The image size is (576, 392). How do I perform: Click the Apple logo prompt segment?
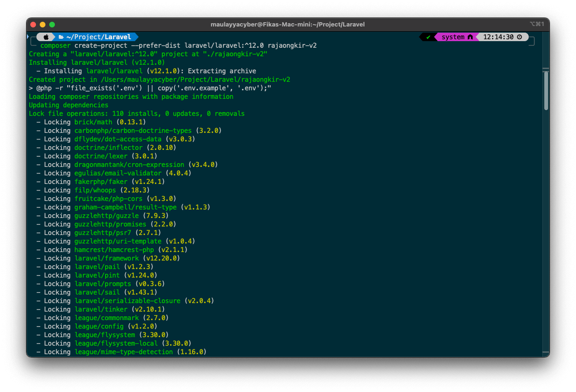point(46,37)
